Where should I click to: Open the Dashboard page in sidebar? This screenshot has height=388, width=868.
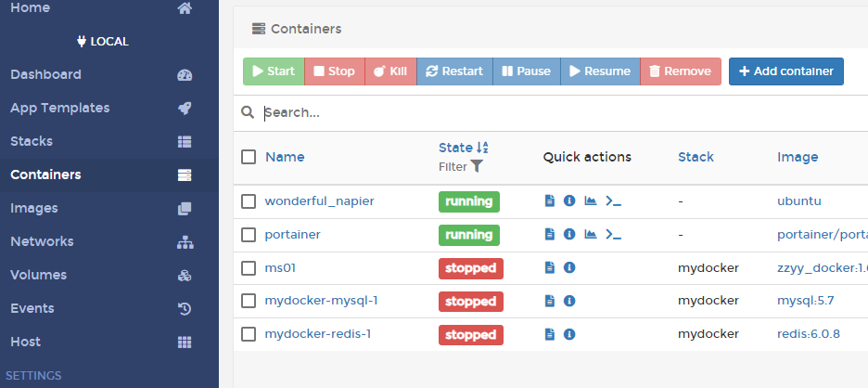[45, 74]
